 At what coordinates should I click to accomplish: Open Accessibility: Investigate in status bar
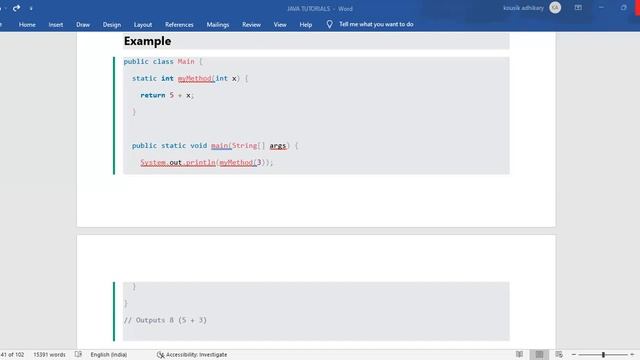pos(192,354)
